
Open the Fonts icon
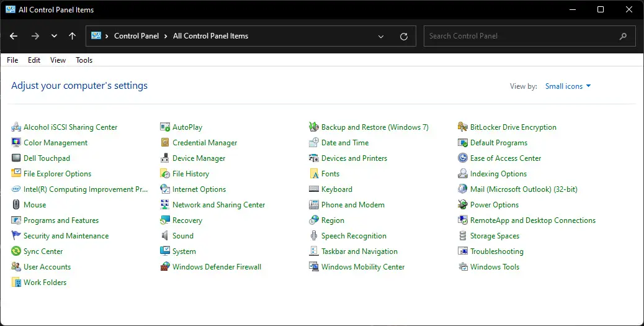click(x=314, y=173)
